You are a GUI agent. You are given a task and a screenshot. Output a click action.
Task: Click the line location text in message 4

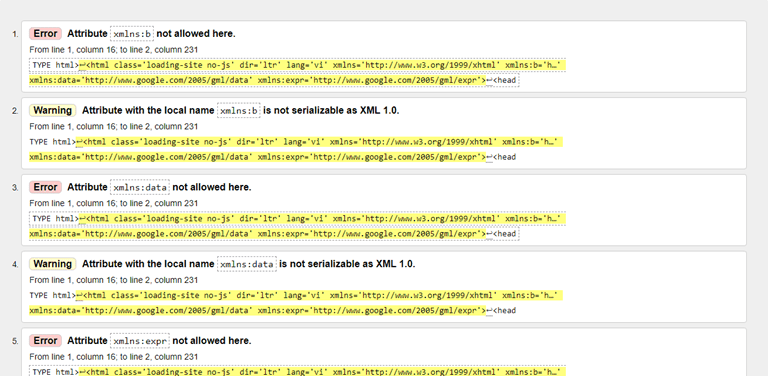tap(114, 280)
